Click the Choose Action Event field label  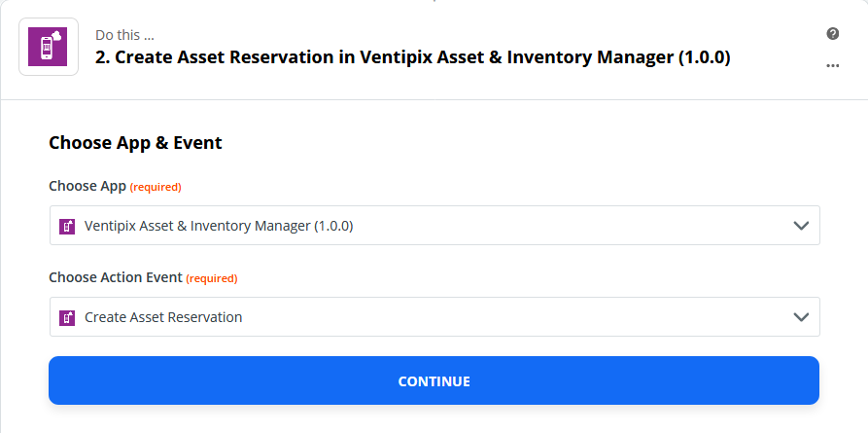click(x=116, y=277)
